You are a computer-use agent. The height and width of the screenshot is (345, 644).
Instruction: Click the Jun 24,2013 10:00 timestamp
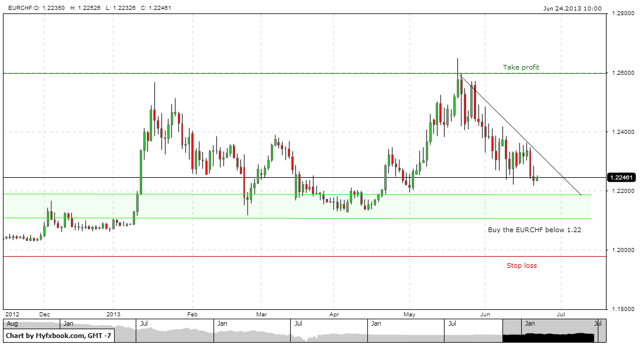(x=573, y=8)
